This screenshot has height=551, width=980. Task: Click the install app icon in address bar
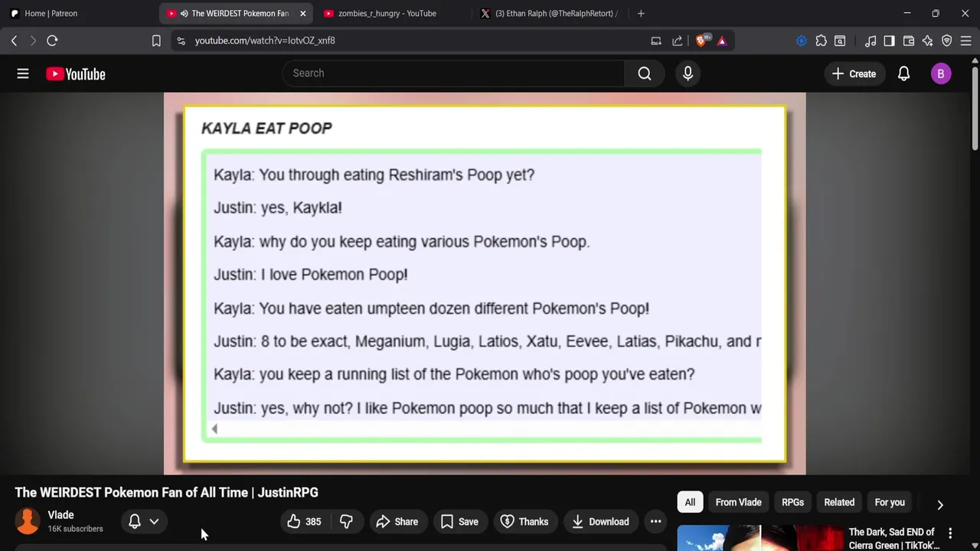pos(656,41)
